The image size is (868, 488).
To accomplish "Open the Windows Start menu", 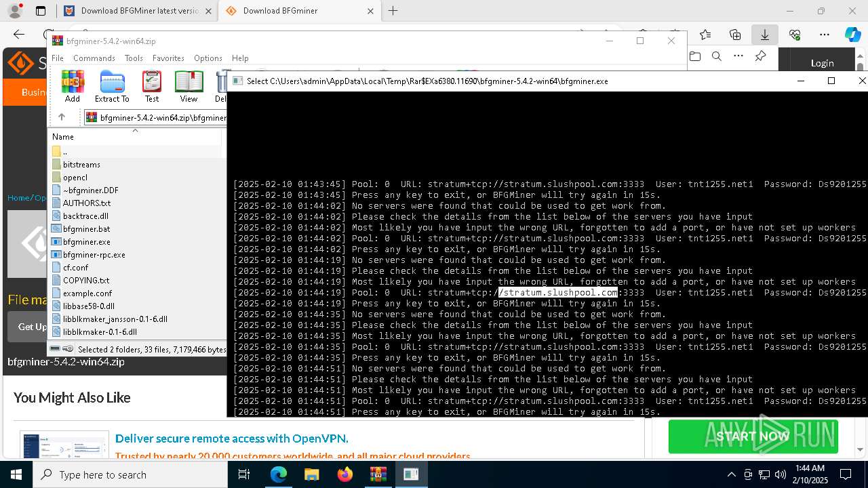I will coord(16,474).
